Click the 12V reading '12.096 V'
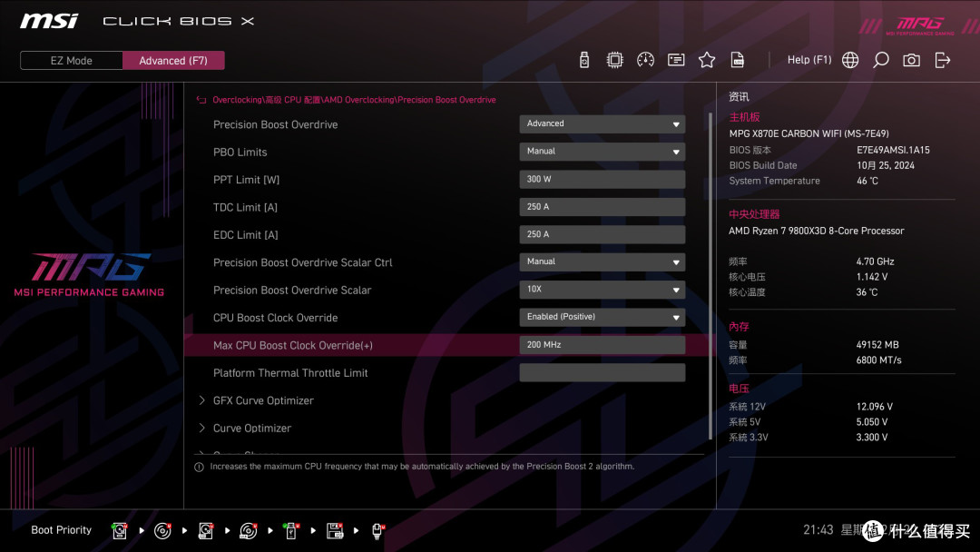This screenshot has height=552, width=980. pyautogui.click(x=875, y=407)
